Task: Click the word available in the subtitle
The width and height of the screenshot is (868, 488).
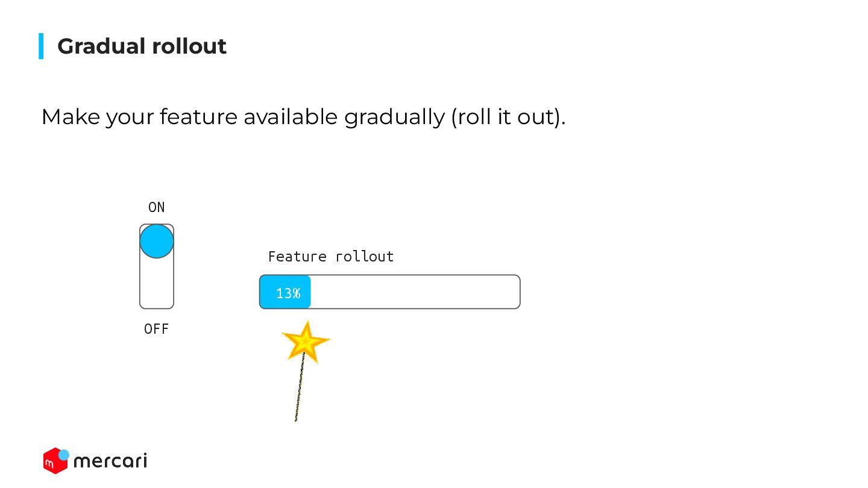Action: 291,116
